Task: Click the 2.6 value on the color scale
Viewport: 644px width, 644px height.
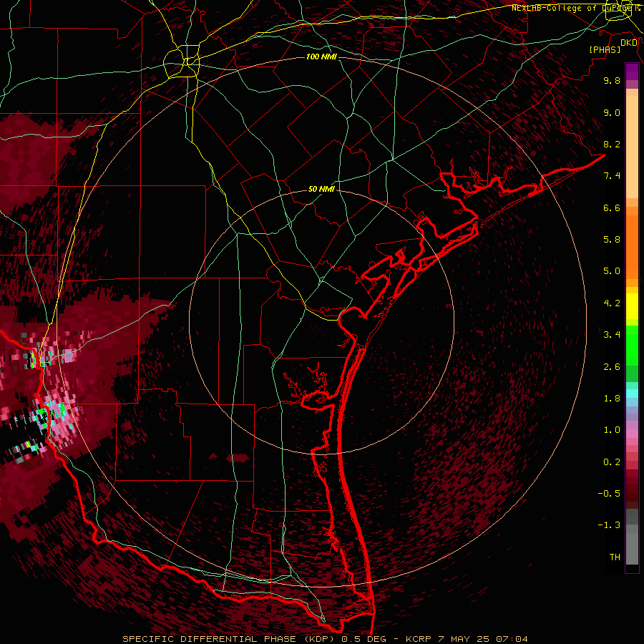Action: pos(612,367)
